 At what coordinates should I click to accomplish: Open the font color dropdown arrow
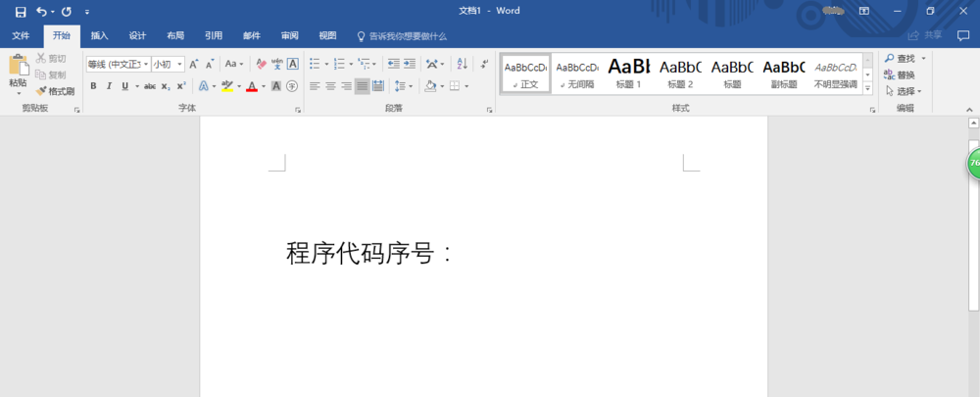coord(263,86)
